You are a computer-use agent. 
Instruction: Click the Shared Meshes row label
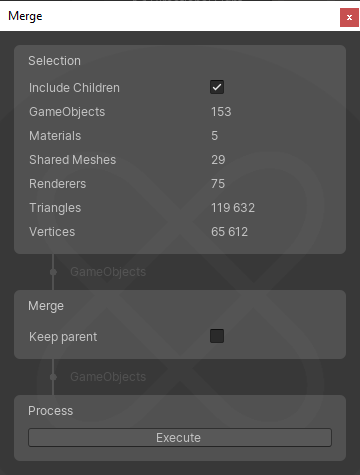pos(73,160)
